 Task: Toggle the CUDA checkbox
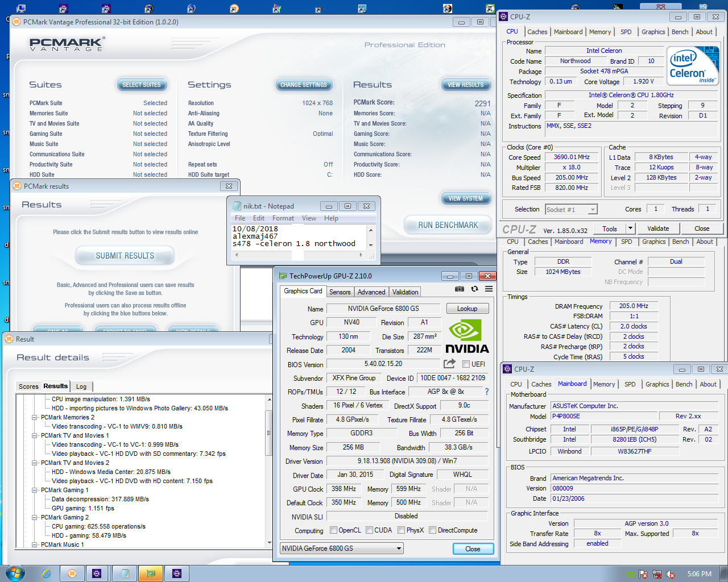370,530
